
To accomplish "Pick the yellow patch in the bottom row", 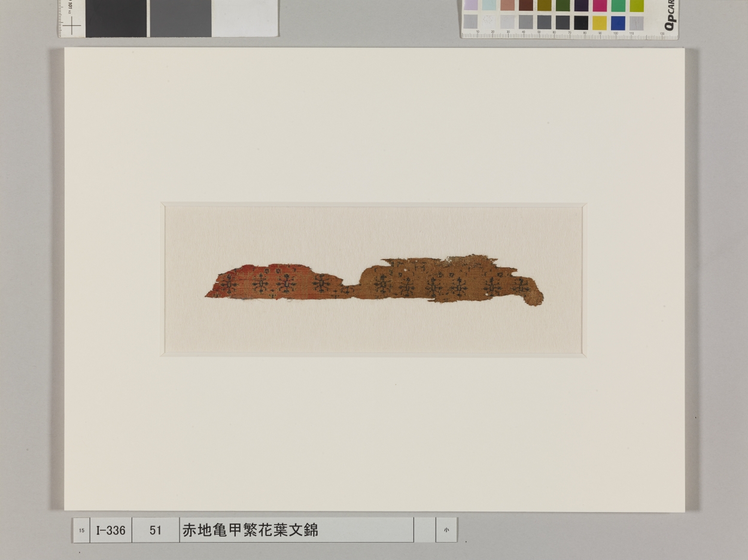I will [x=600, y=23].
